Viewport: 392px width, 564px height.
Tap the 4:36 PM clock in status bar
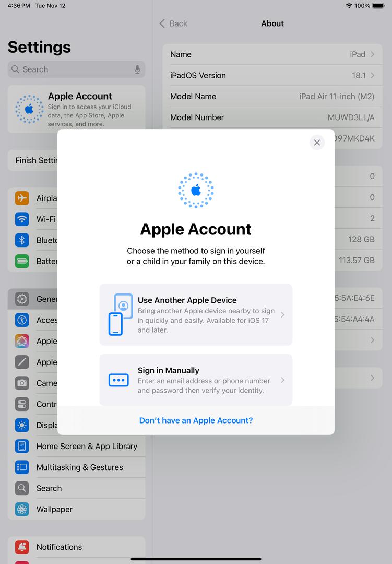coord(19,6)
